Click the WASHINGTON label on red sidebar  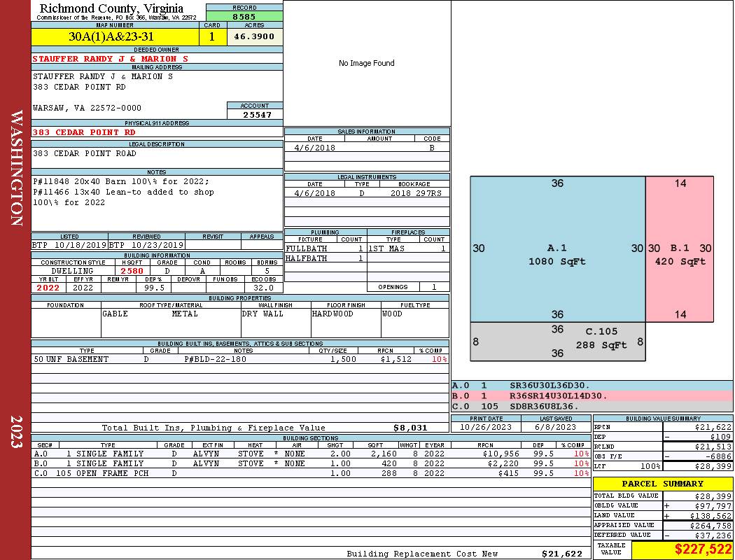click(x=17, y=168)
